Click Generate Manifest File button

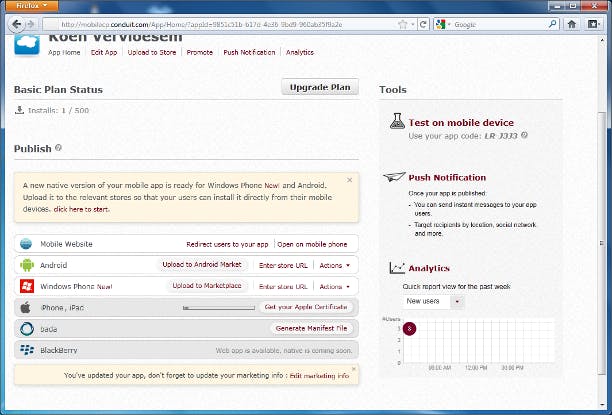(311, 328)
